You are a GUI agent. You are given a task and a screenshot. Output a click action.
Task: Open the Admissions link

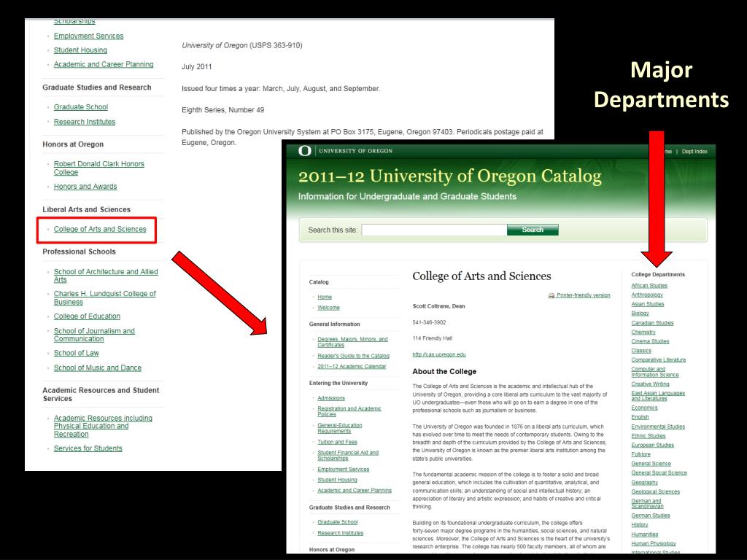[331, 398]
